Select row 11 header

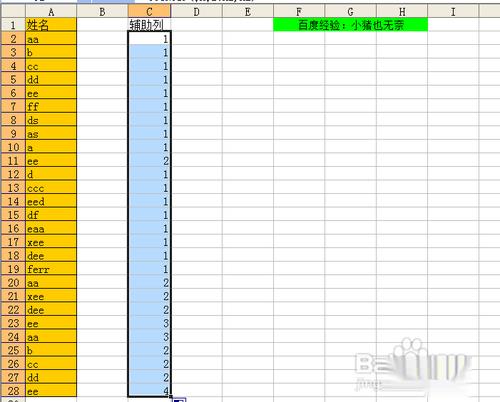[13, 161]
